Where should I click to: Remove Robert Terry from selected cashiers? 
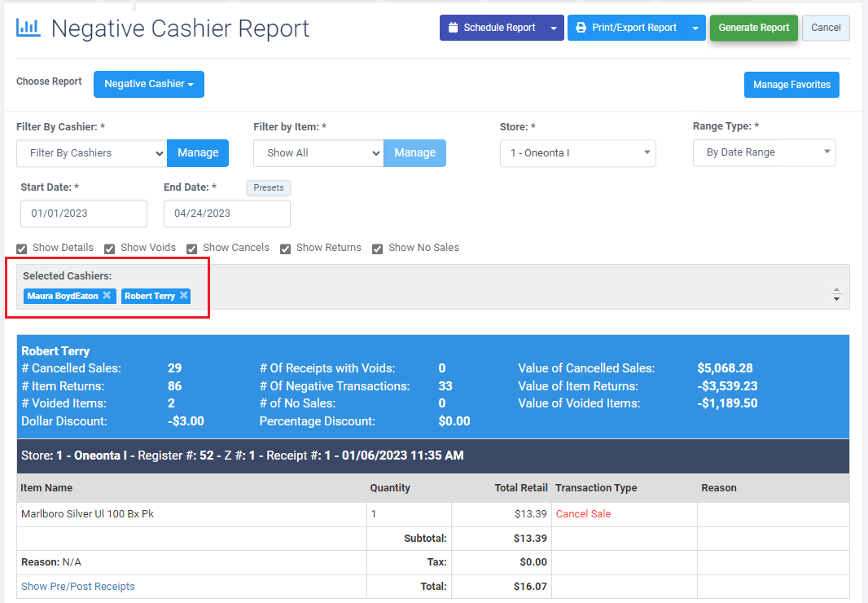(x=184, y=296)
